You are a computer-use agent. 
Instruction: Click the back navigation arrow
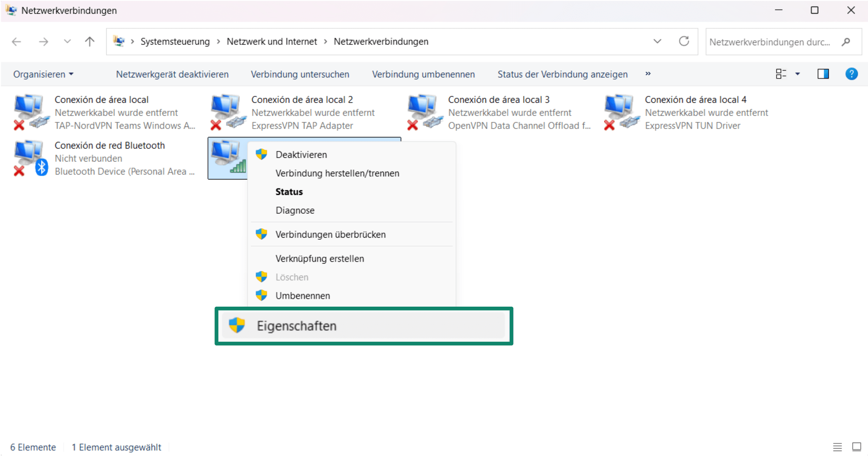tap(16, 41)
